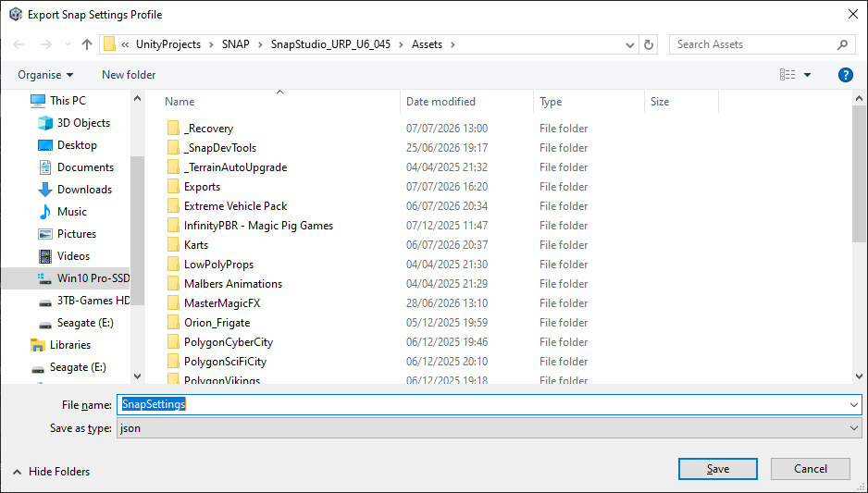Open recent locations dropdown arrow

click(68, 44)
